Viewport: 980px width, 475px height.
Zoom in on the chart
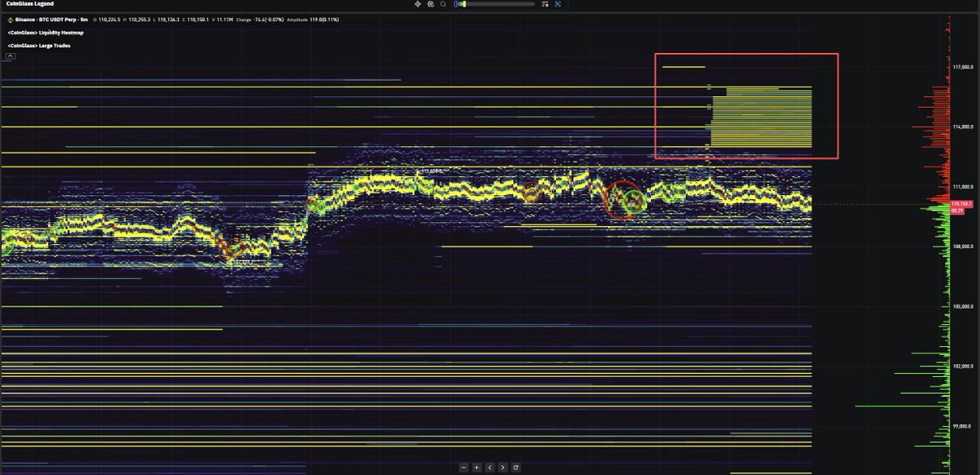[477, 467]
